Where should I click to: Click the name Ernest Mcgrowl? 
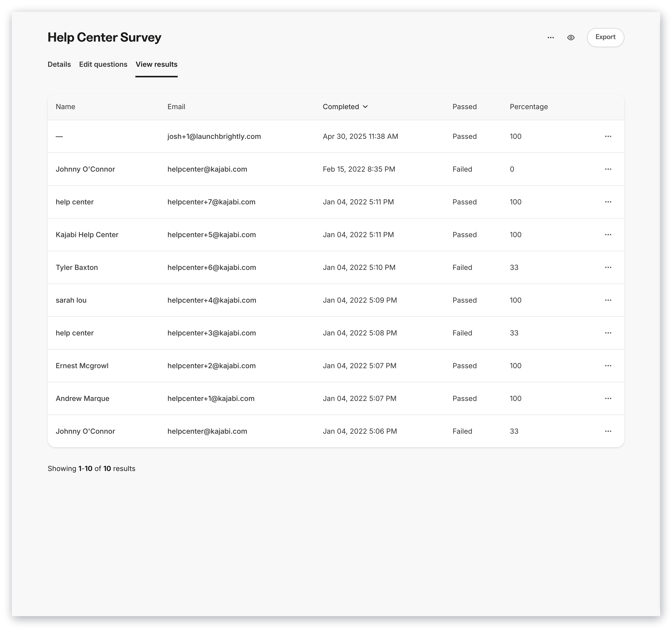tap(82, 366)
